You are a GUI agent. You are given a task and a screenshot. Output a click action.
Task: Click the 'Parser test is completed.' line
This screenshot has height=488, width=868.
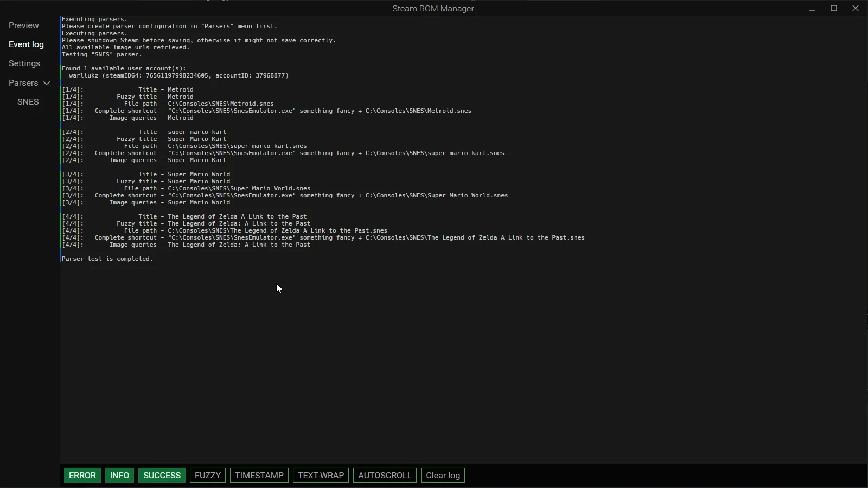click(107, 259)
